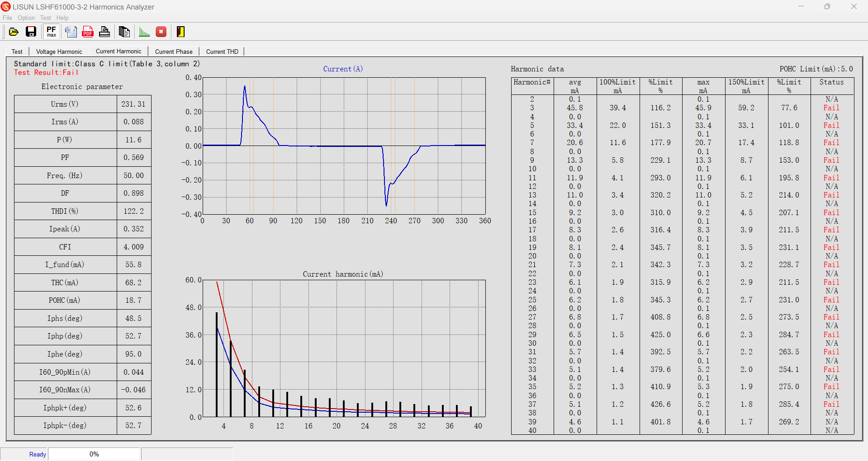Save the current test data

click(31, 32)
